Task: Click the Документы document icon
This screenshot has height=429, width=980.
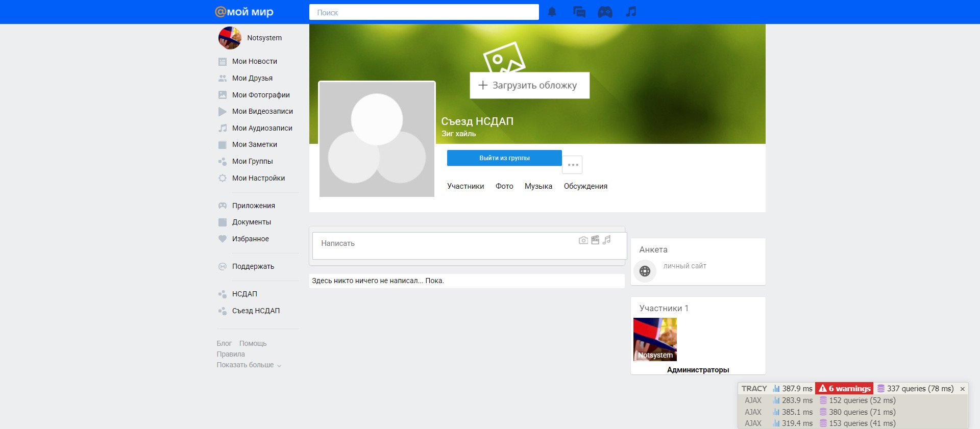Action: [x=223, y=222]
